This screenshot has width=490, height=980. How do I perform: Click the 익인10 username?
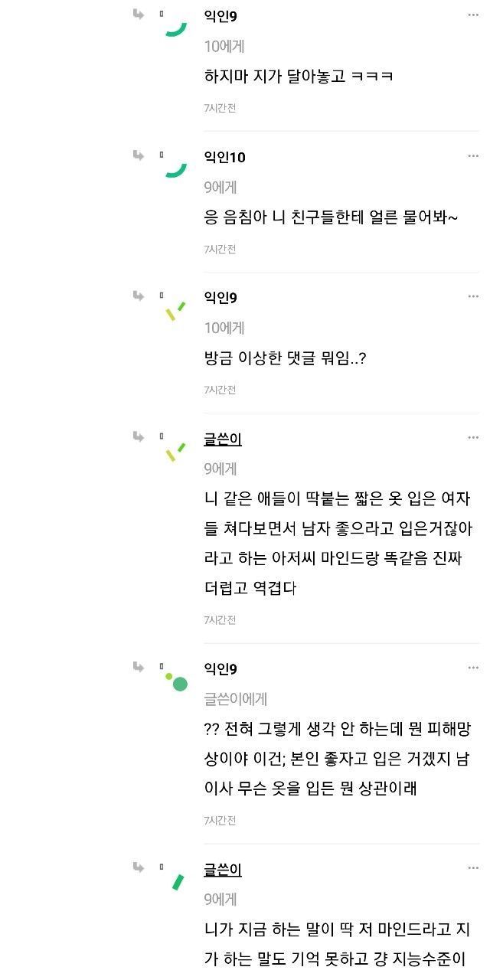(224, 157)
